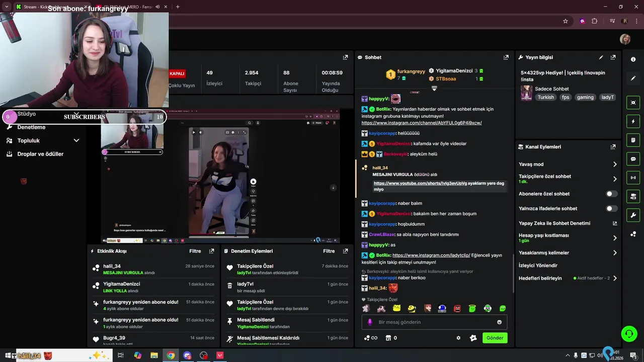Open a new browser tab

(178, 7)
